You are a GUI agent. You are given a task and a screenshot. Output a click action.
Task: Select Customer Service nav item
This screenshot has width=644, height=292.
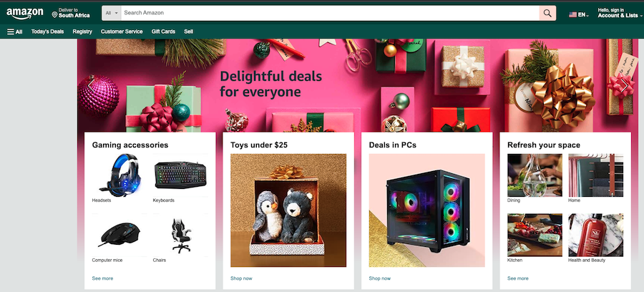[122, 31]
